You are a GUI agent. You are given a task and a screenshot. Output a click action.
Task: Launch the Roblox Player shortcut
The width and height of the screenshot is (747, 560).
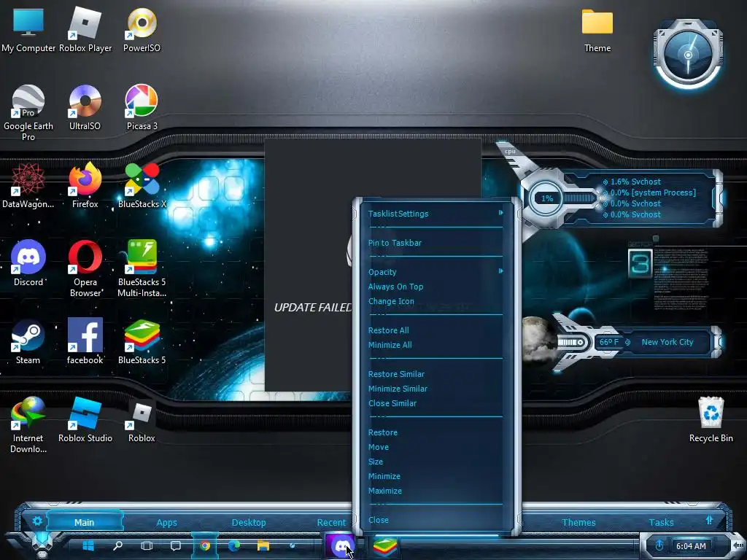pyautogui.click(x=85, y=30)
